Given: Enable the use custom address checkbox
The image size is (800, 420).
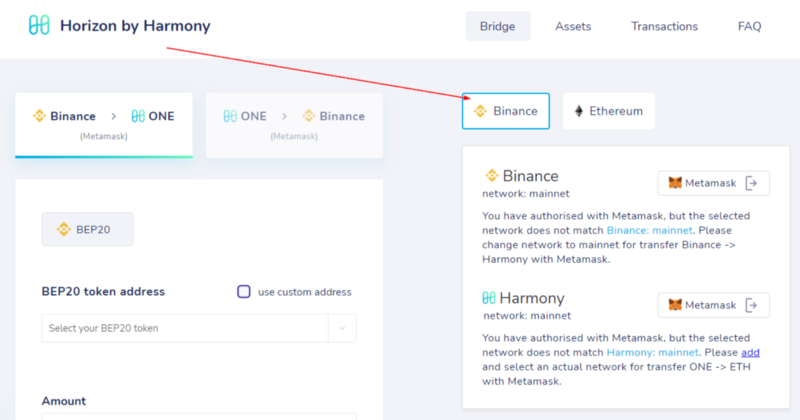Looking at the screenshot, I should click(243, 292).
